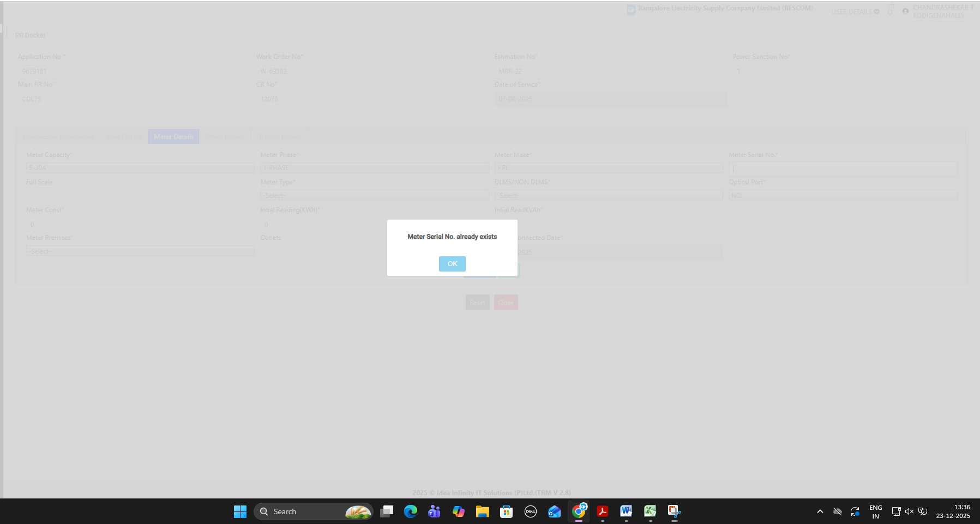Viewport: 980px width, 524px height.
Task: Open Microsoft Word from the taskbar
Action: pyautogui.click(x=627, y=511)
